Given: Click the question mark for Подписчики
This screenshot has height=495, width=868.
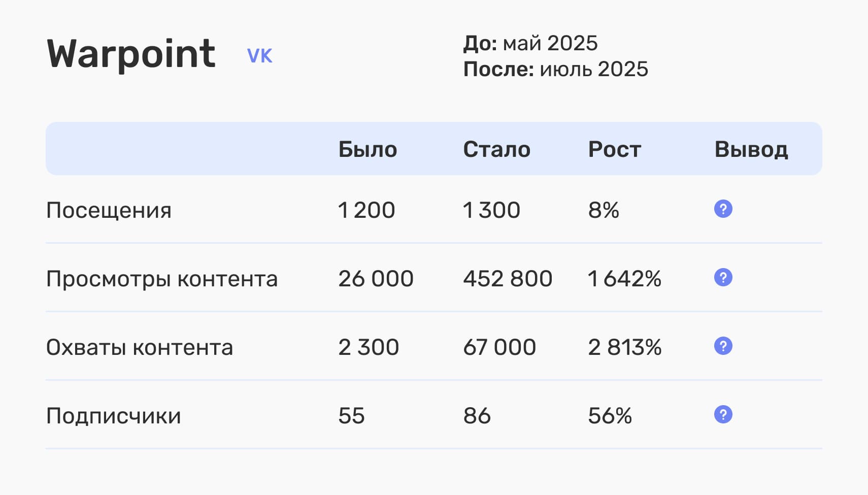Looking at the screenshot, I should (x=723, y=414).
